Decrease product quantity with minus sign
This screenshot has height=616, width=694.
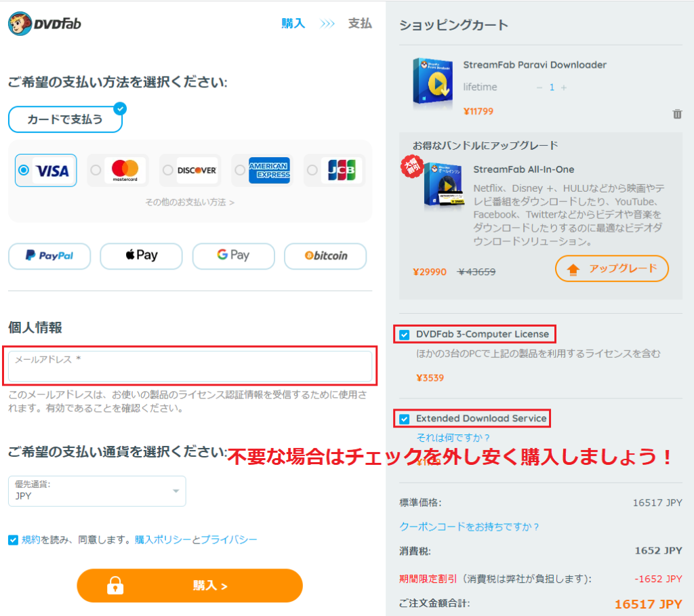pyautogui.click(x=539, y=87)
